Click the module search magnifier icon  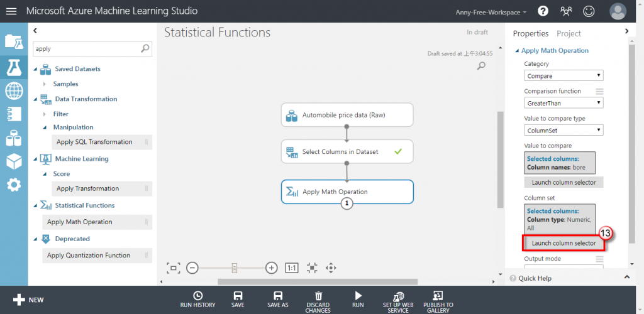point(145,48)
